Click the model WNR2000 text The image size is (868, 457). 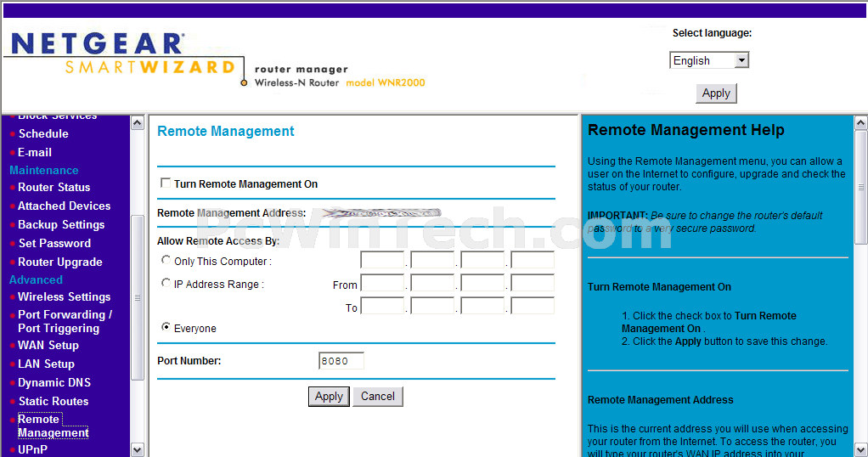[386, 82]
